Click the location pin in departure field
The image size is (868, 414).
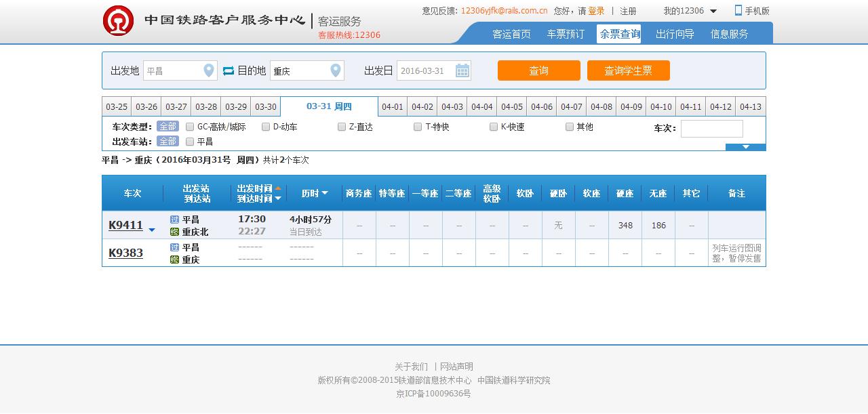pyautogui.click(x=209, y=70)
